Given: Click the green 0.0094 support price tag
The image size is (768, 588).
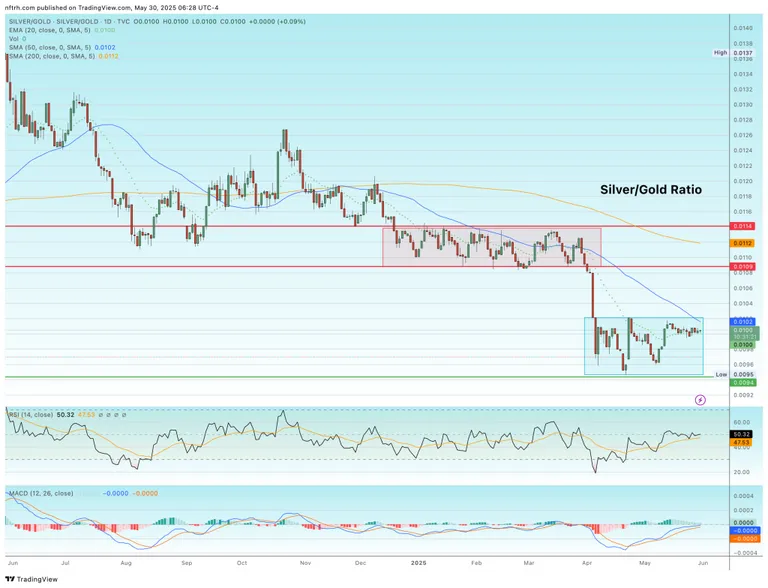Looking at the screenshot, I should 741,382.
